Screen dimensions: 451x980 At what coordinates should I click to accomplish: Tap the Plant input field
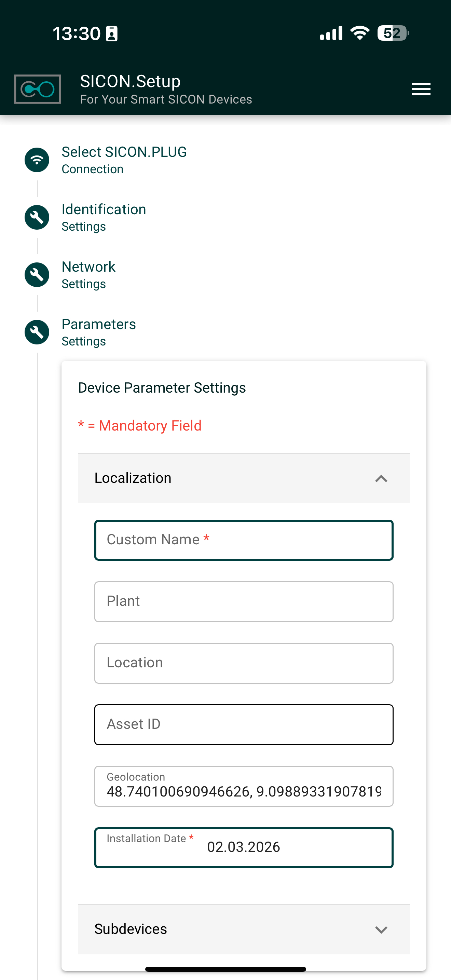tap(243, 601)
